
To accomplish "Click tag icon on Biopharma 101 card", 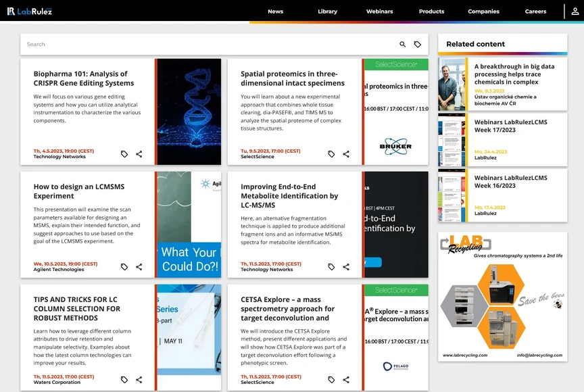I will [x=124, y=153].
